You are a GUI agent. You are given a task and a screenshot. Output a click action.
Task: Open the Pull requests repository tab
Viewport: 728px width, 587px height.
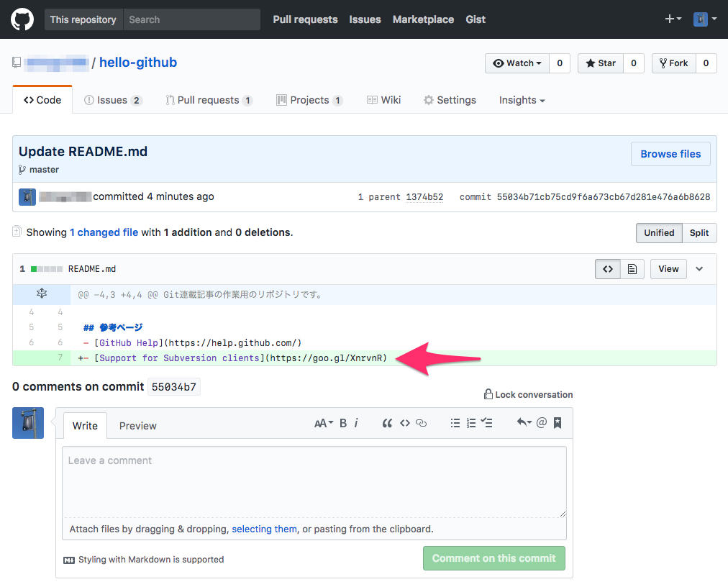point(209,100)
